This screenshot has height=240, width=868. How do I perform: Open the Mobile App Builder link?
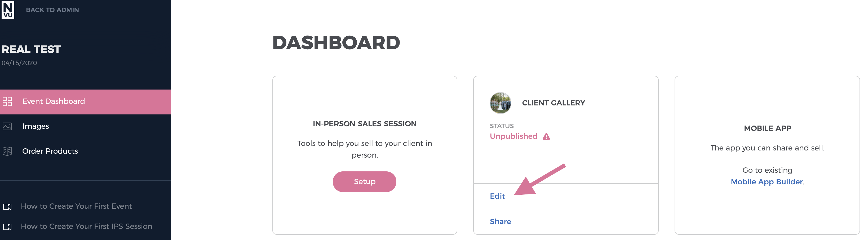tap(767, 182)
